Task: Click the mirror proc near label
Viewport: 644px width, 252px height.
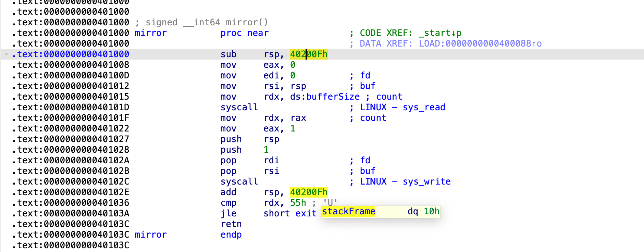Action: tap(151, 33)
